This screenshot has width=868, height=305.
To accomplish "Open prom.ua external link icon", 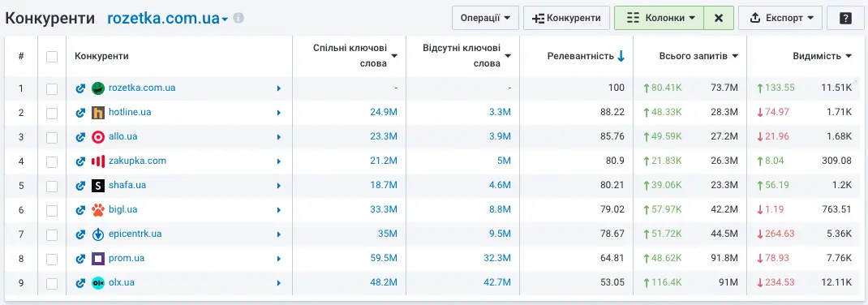I will (x=80, y=259).
